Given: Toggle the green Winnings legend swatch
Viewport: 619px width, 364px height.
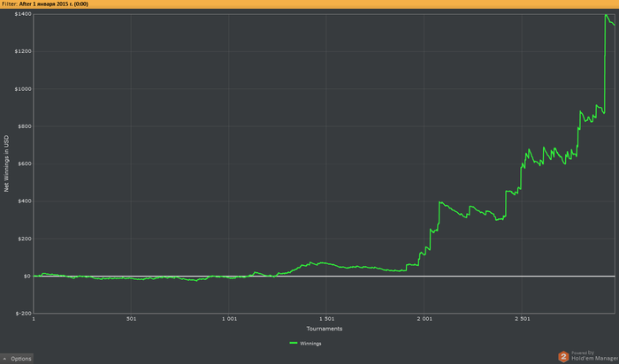Looking at the screenshot, I should point(294,343).
